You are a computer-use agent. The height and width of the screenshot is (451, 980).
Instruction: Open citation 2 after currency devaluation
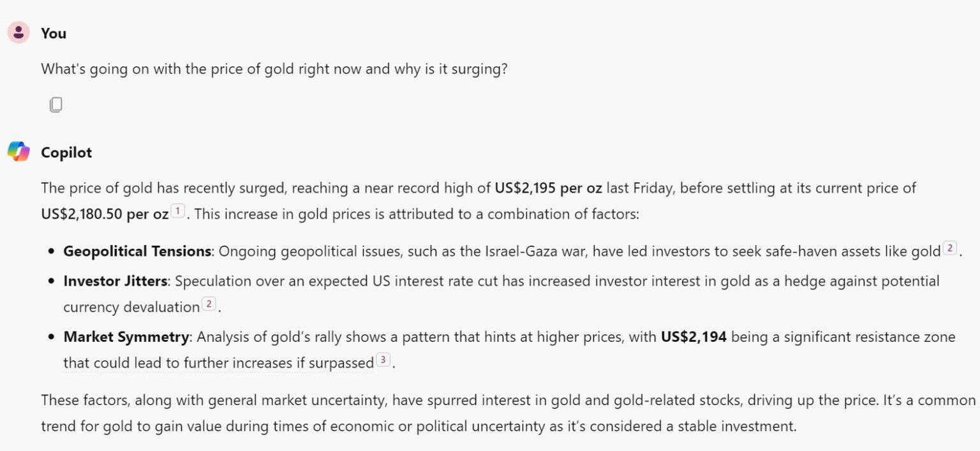[x=209, y=304]
